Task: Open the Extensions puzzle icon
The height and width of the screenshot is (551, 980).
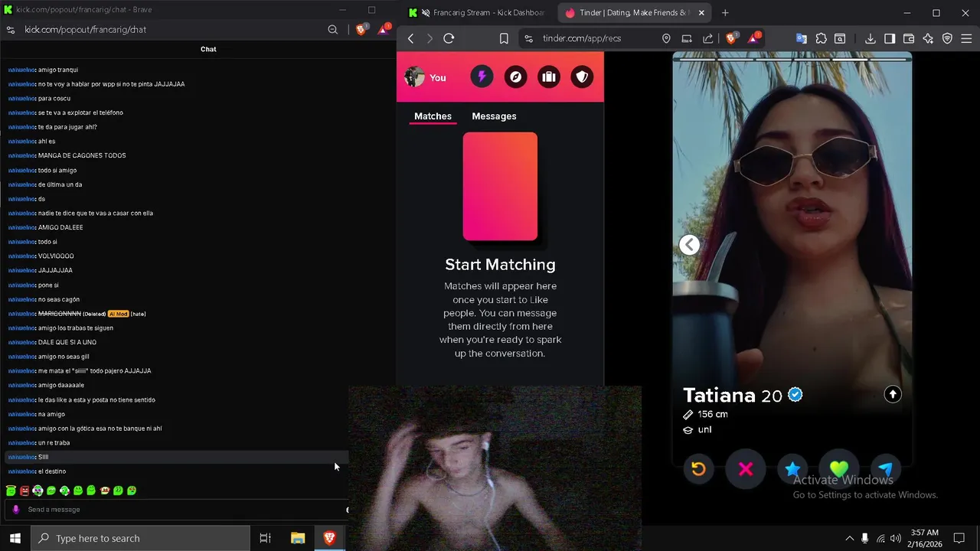Action: (x=821, y=38)
